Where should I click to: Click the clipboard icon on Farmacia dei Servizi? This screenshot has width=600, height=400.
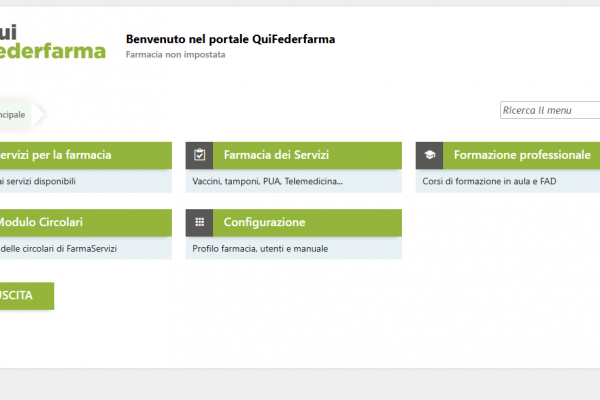(x=199, y=155)
